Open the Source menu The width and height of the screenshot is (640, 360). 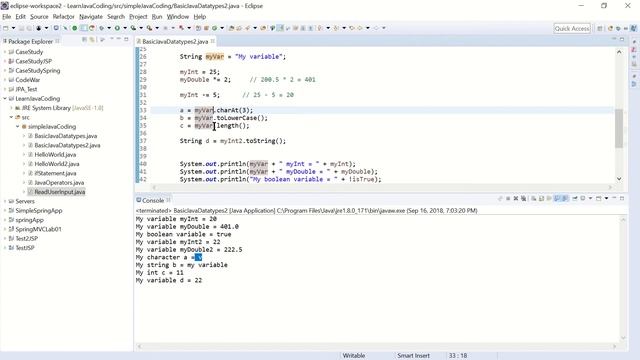pyautogui.click(x=39, y=17)
